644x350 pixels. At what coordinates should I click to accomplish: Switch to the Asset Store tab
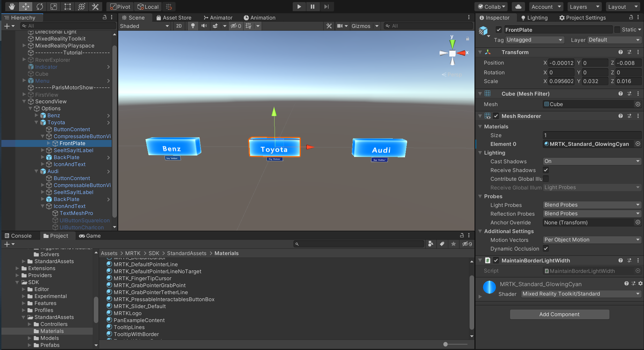[x=174, y=17]
